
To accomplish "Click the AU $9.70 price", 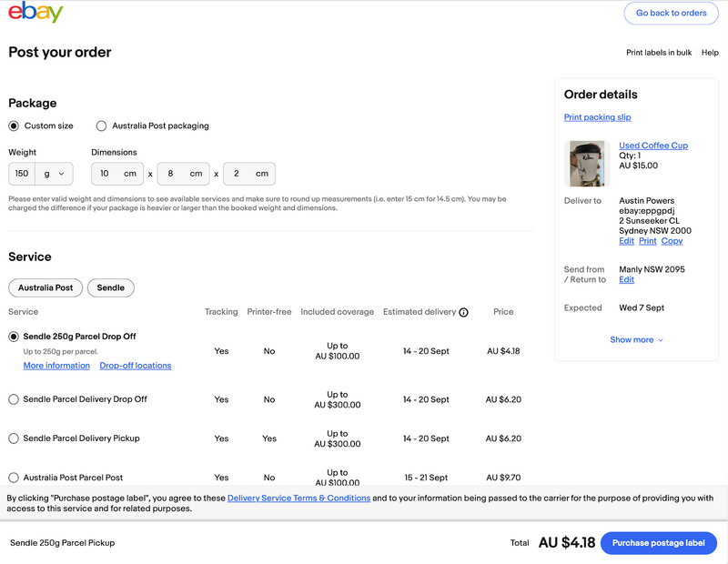I will tap(503, 478).
